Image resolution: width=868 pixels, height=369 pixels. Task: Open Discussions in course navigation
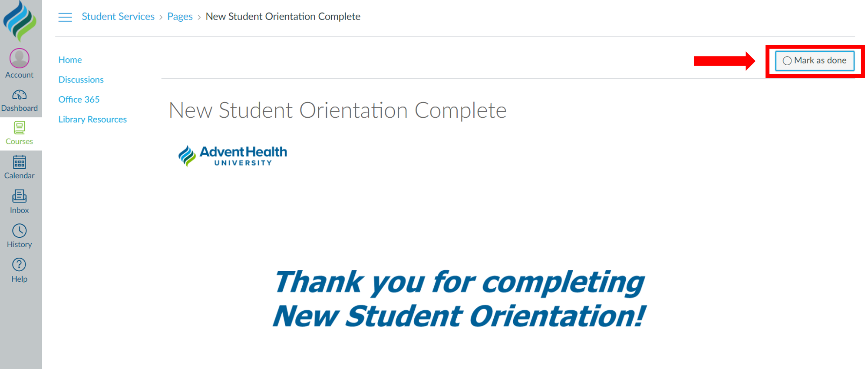point(81,80)
